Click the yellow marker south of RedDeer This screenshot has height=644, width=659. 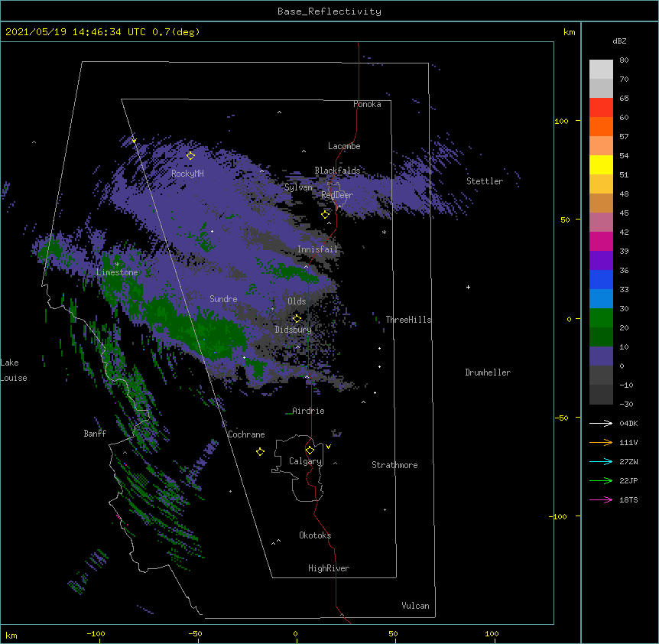[x=325, y=215]
